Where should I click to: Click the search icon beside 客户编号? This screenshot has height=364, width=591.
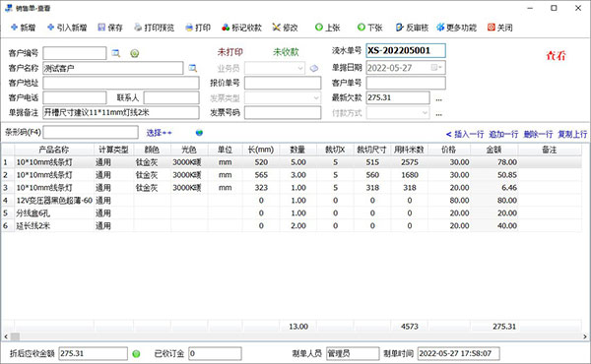(x=116, y=53)
